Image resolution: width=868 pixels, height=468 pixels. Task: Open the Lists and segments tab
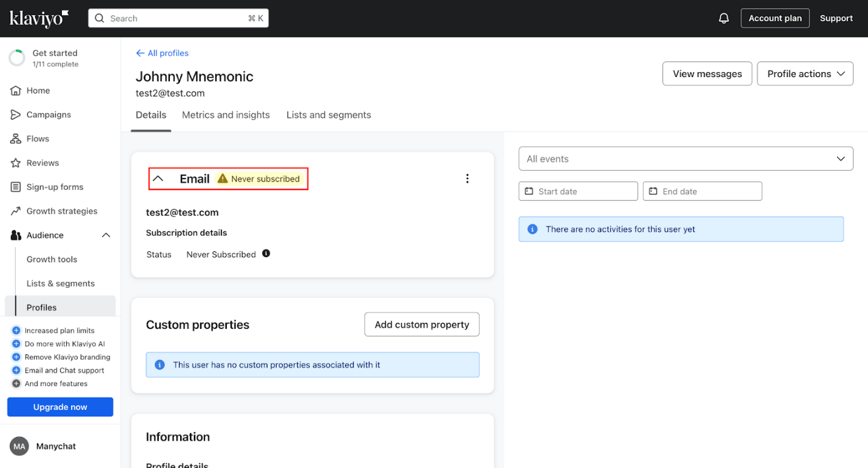click(x=329, y=115)
